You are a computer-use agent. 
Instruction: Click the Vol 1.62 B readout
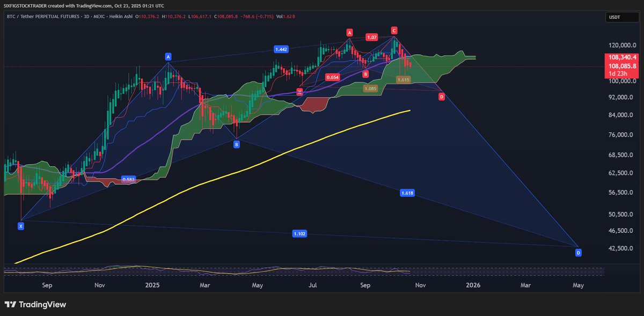(x=286, y=17)
